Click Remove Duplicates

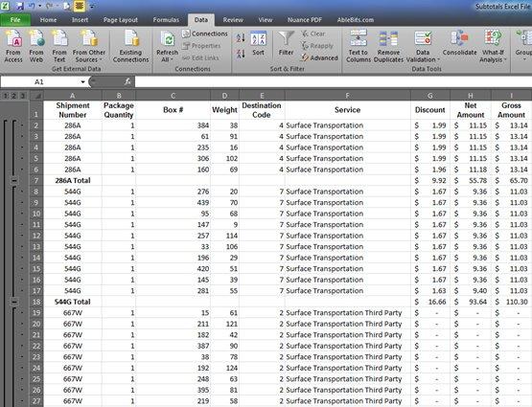[x=388, y=46]
